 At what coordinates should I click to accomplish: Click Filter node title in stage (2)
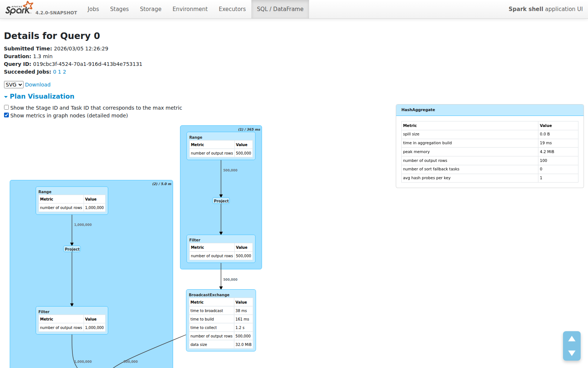(x=44, y=312)
